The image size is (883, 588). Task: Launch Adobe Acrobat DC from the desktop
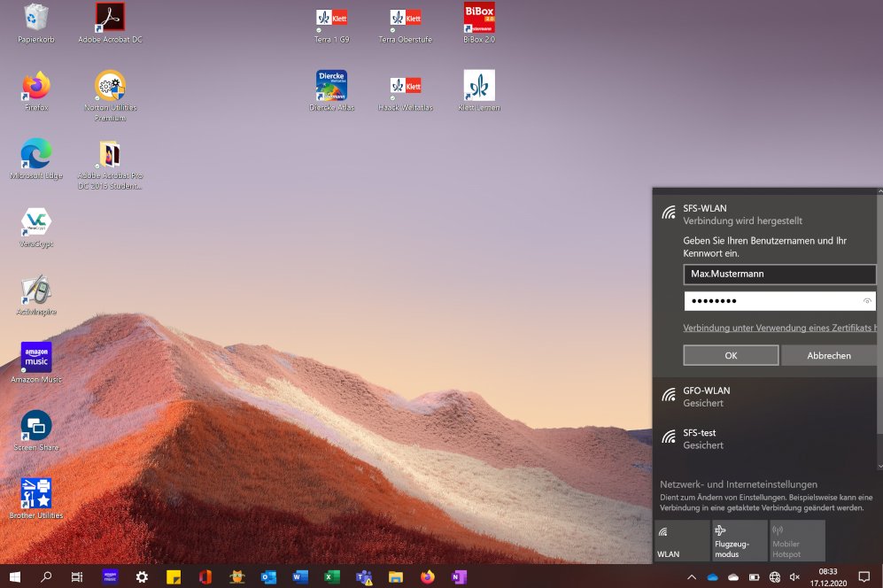pyautogui.click(x=110, y=19)
